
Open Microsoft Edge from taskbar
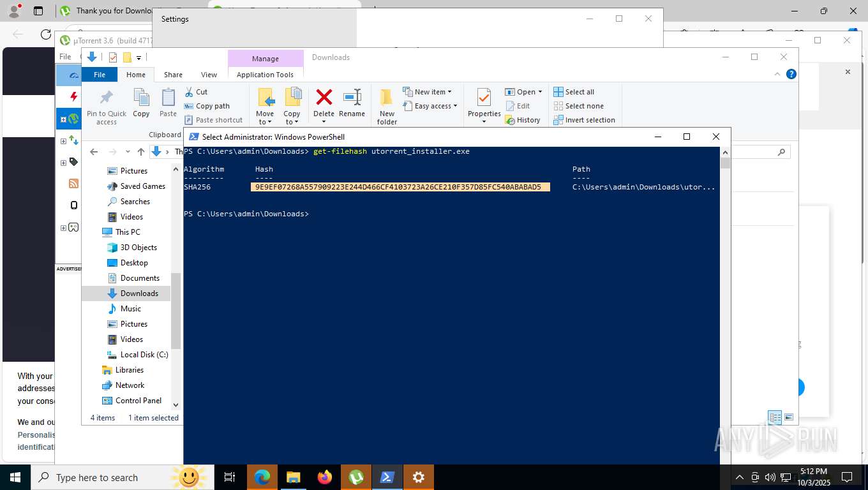click(262, 477)
